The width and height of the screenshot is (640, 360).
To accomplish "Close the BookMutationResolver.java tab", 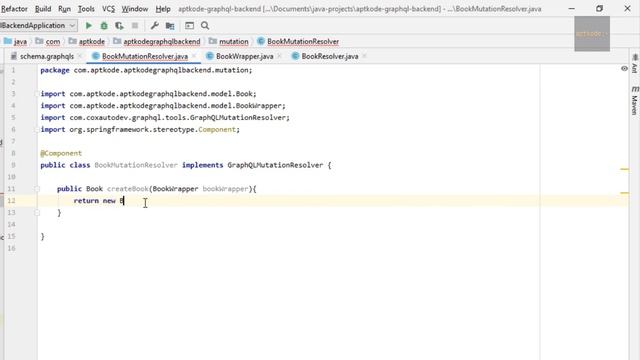I will [x=194, y=56].
